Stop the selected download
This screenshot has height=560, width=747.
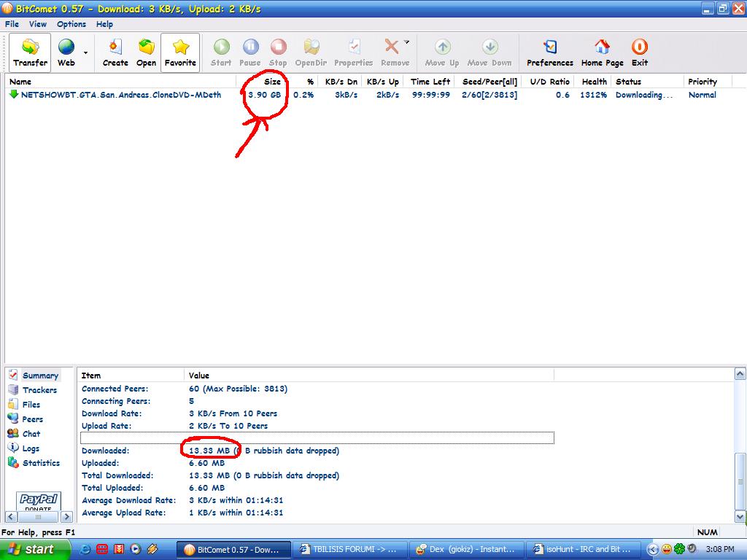point(278,52)
